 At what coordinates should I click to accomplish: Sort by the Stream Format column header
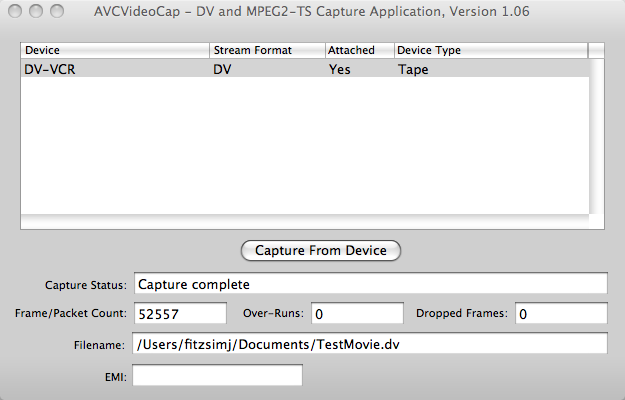point(267,50)
